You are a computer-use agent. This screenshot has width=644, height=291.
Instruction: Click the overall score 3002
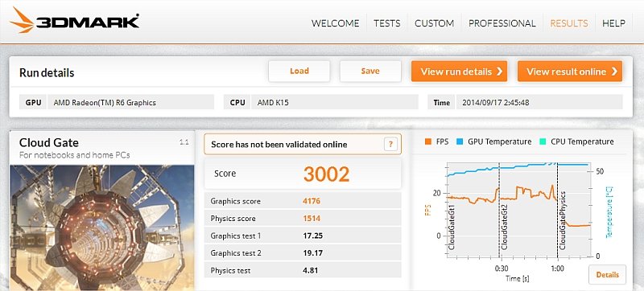(x=327, y=174)
